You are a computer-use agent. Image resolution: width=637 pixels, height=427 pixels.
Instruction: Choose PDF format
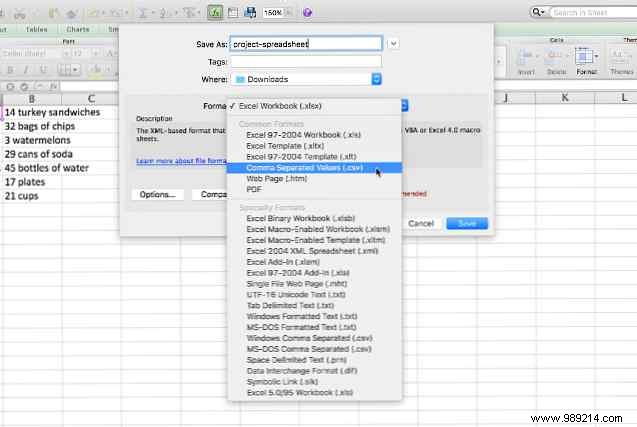click(314, 189)
